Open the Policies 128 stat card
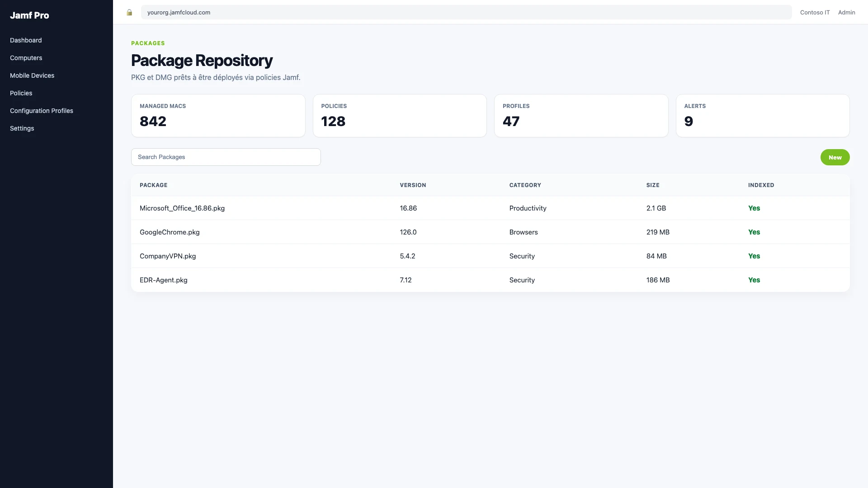 coord(400,116)
